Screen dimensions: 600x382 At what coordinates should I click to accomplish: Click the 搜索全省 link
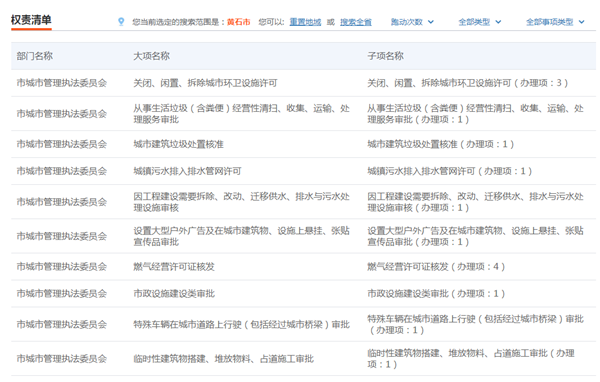(355, 22)
